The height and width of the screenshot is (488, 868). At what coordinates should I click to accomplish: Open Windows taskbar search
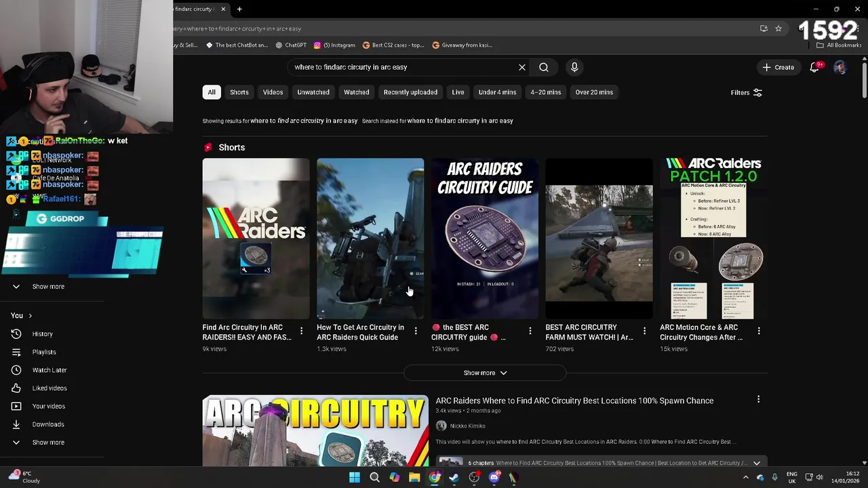[x=374, y=477]
